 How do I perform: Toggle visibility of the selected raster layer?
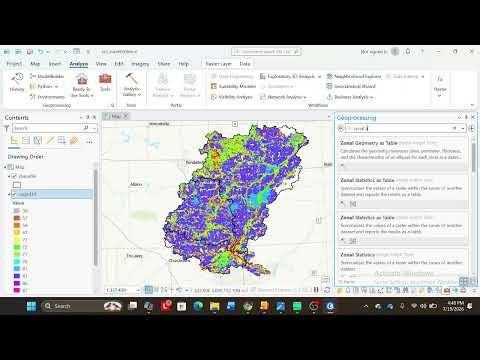tap(14, 194)
